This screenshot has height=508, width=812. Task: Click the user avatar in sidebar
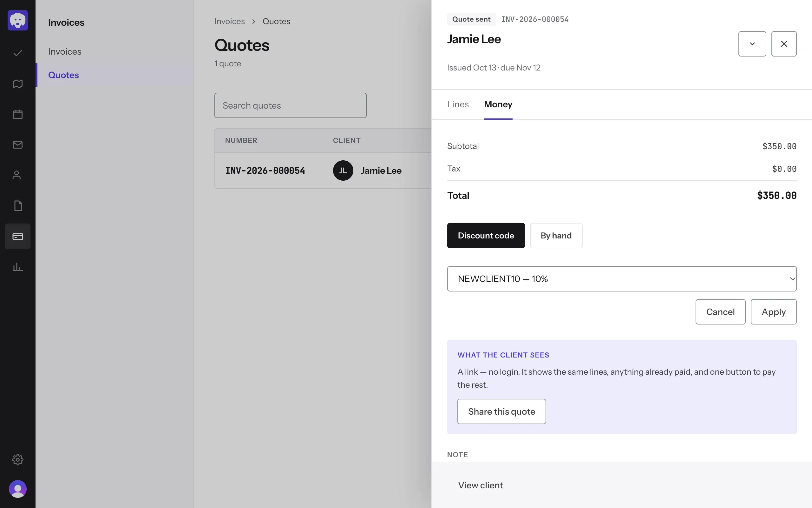tap(18, 489)
